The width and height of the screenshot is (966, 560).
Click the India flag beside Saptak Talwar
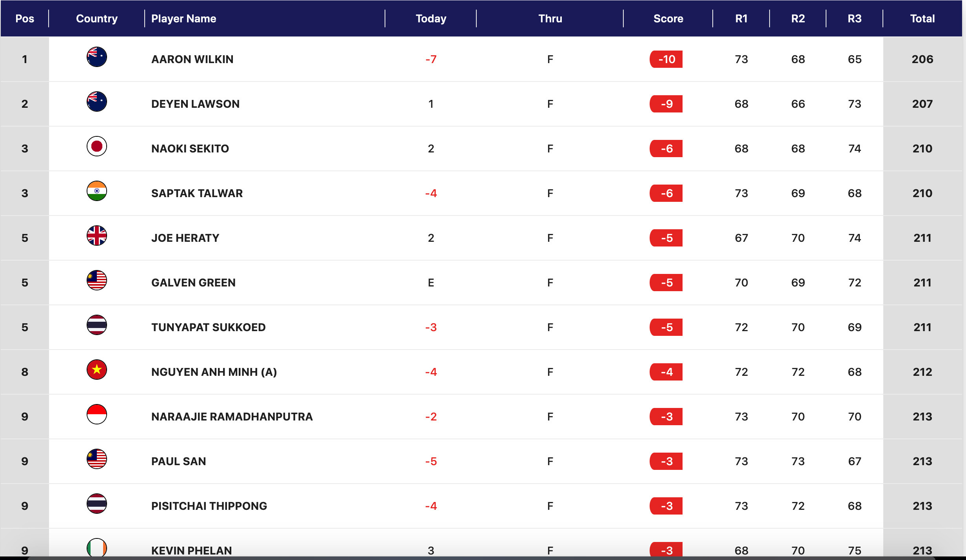tap(96, 191)
